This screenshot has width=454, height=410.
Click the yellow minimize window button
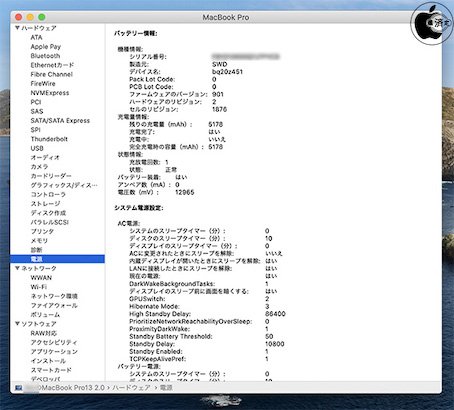[x=30, y=17]
